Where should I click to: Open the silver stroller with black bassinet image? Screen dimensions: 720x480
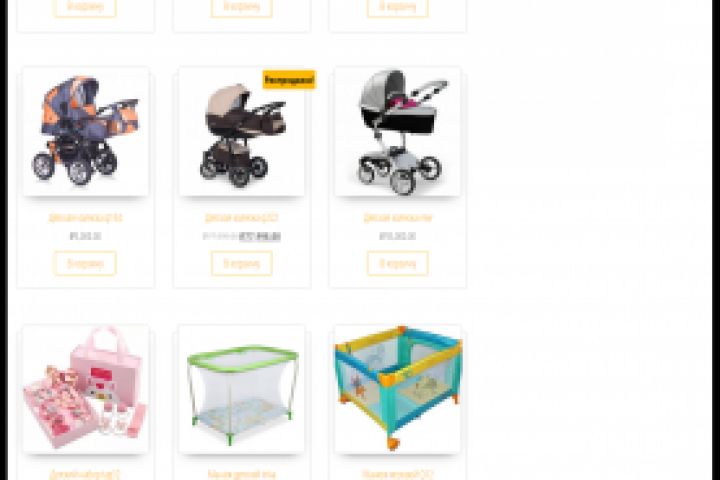[x=398, y=131]
